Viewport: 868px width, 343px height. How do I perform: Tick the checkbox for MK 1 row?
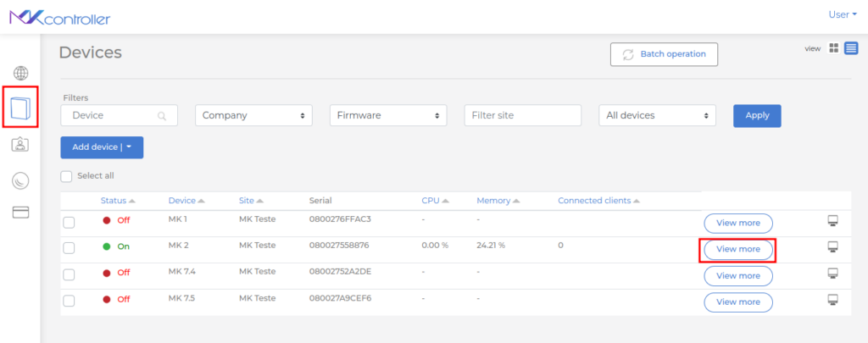pos(70,223)
